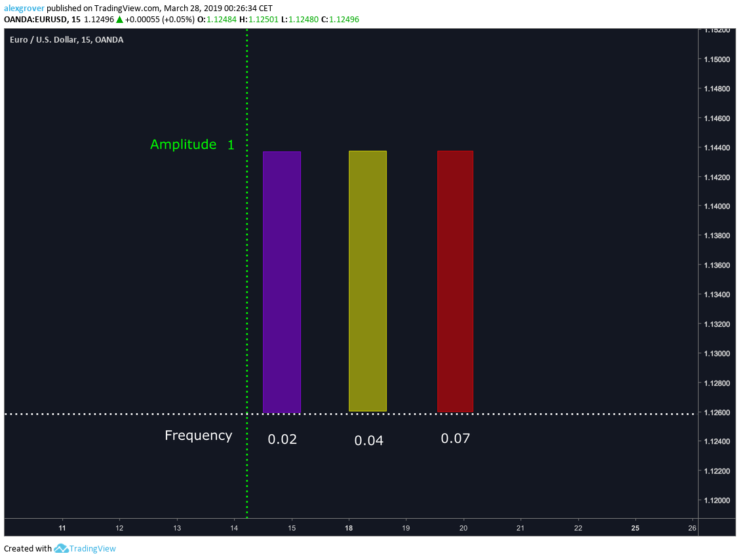Viewport: 740px width, 560px height.
Task: Select the purple 0.02 frequency bar
Action: pyautogui.click(x=282, y=282)
